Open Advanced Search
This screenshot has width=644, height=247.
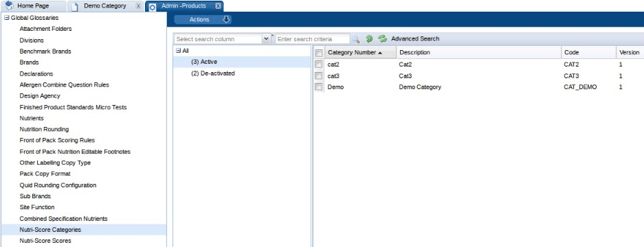pyautogui.click(x=415, y=38)
